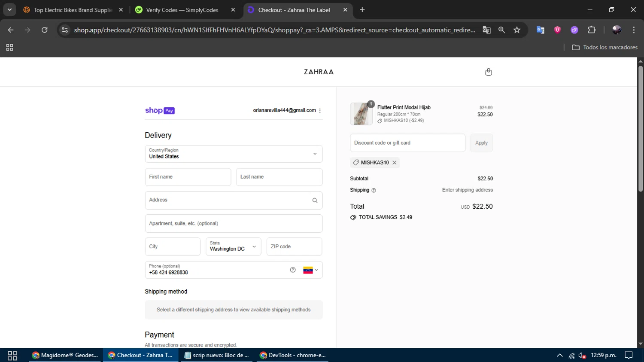The height and width of the screenshot is (362, 644).
Task: Click the Last name field
Action: coord(279,177)
